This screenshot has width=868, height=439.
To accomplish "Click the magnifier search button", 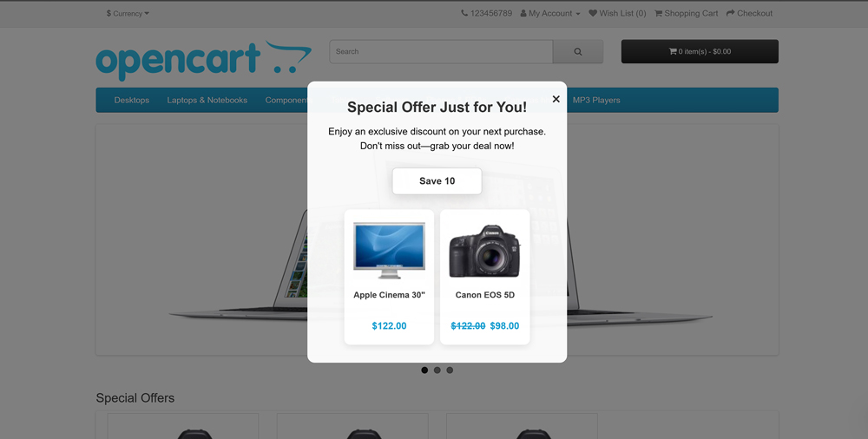I will 578,51.
